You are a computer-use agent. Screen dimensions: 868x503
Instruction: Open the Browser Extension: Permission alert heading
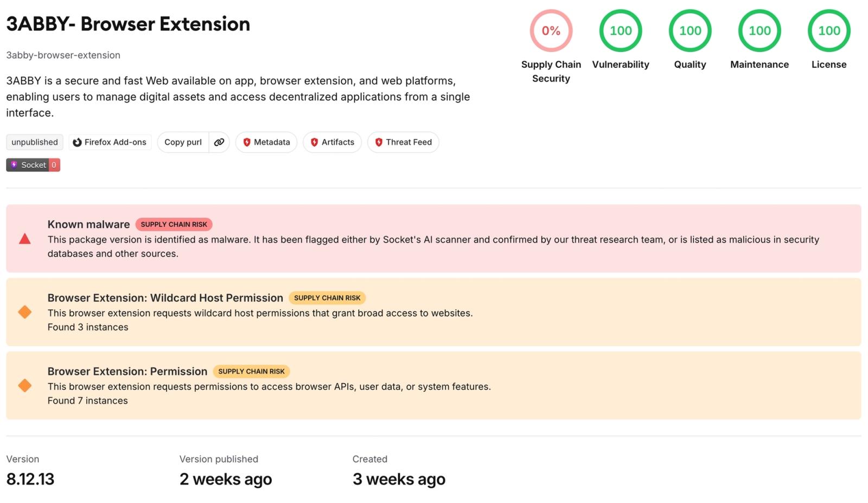127,372
